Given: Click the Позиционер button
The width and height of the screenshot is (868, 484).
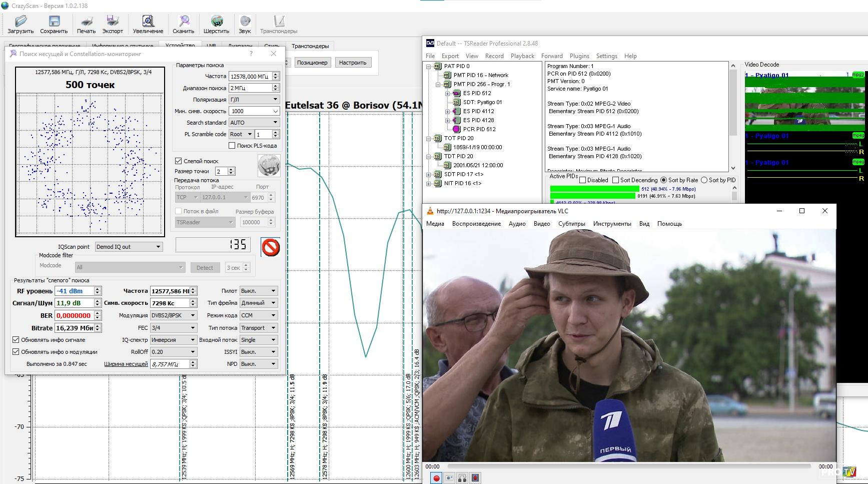Looking at the screenshot, I should coord(312,63).
